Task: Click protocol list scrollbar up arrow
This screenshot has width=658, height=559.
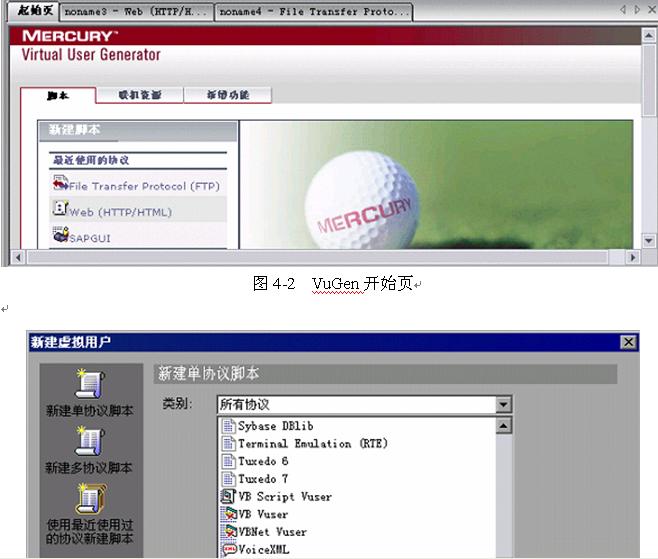Action: (x=503, y=426)
